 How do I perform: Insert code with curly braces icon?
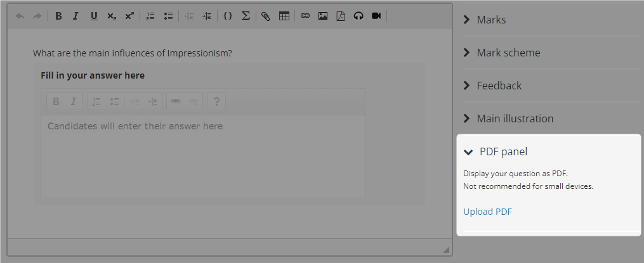[228, 16]
